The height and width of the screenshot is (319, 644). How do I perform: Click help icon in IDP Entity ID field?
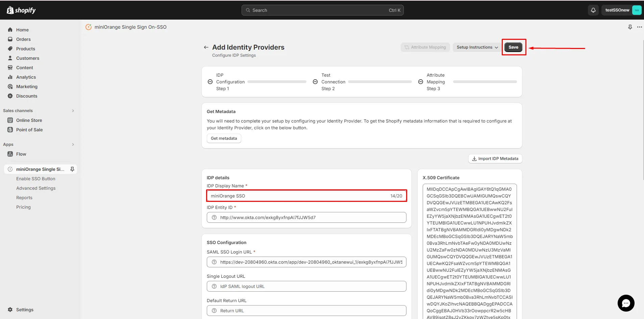point(214,217)
